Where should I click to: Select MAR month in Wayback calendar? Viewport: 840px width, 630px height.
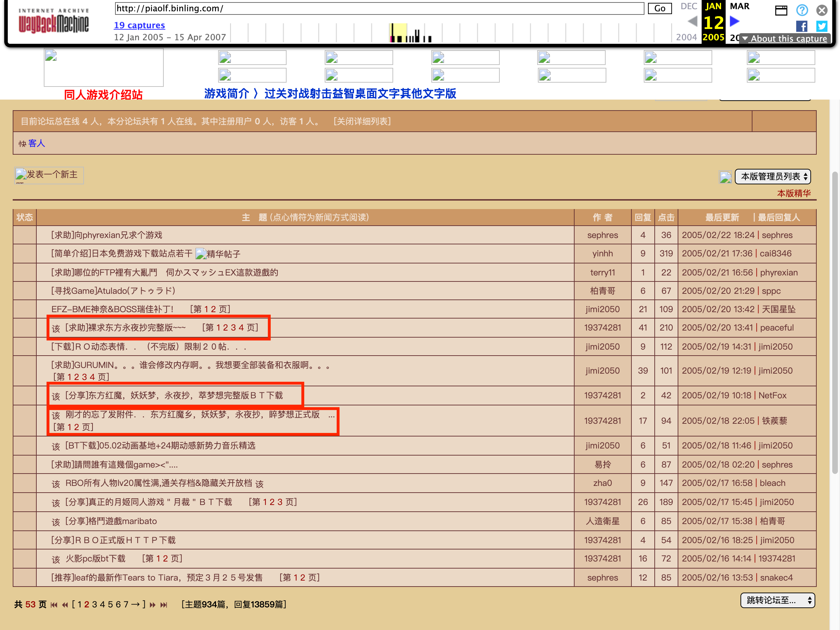(x=739, y=6)
